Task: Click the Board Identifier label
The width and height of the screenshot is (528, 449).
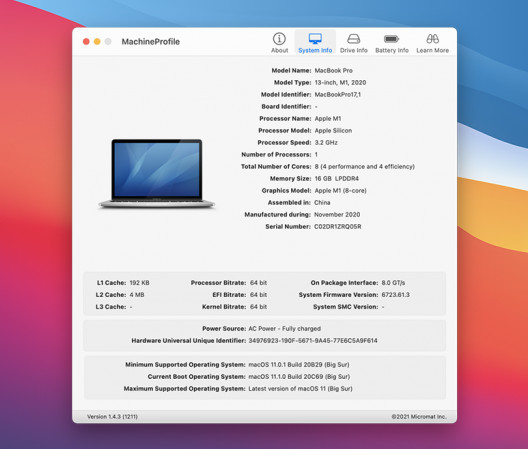Action: click(286, 106)
